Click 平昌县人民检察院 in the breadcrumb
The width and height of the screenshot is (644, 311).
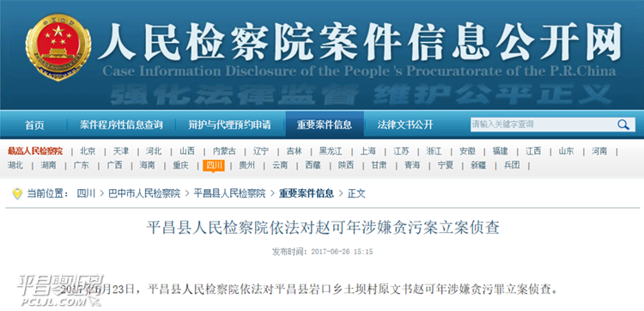pyautogui.click(x=229, y=193)
